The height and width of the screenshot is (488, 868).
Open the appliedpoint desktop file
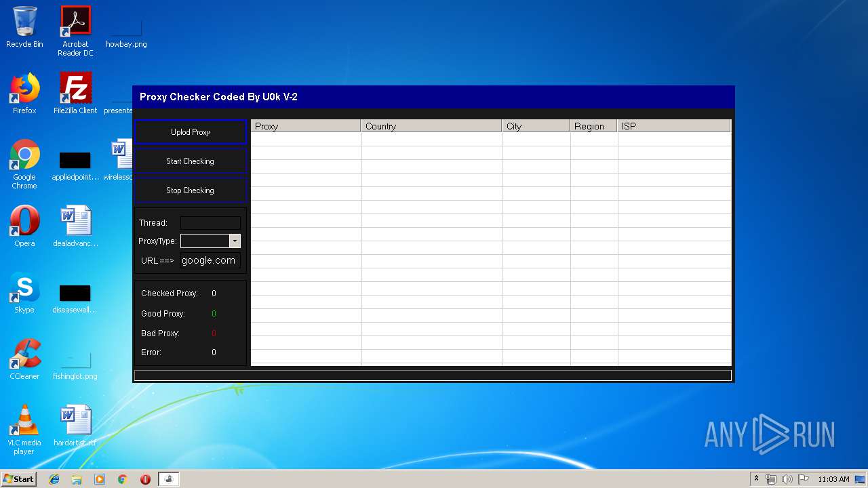click(x=75, y=164)
